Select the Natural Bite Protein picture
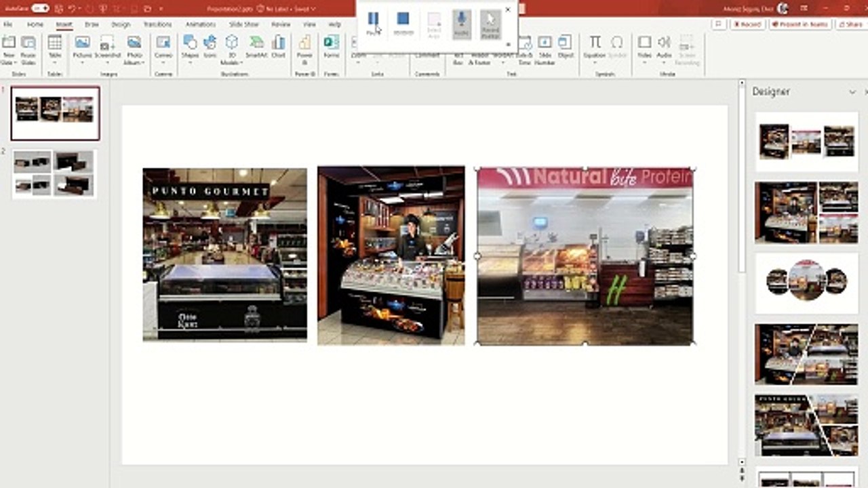 click(585, 256)
